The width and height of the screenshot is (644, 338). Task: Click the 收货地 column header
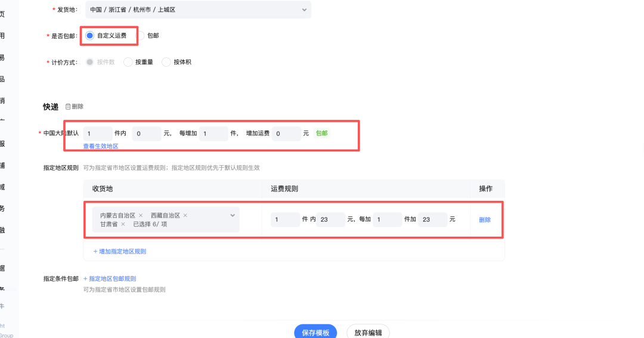[x=103, y=188]
